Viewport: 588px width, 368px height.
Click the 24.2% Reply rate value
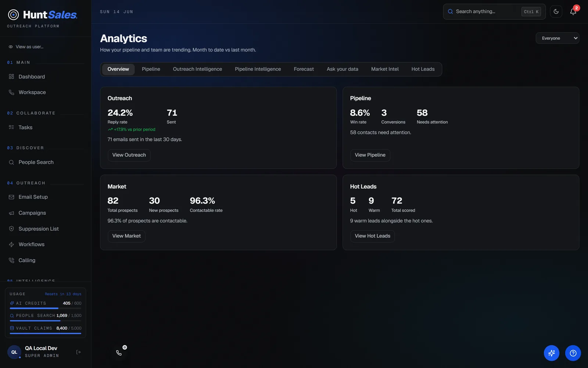click(x=120, y=113)
